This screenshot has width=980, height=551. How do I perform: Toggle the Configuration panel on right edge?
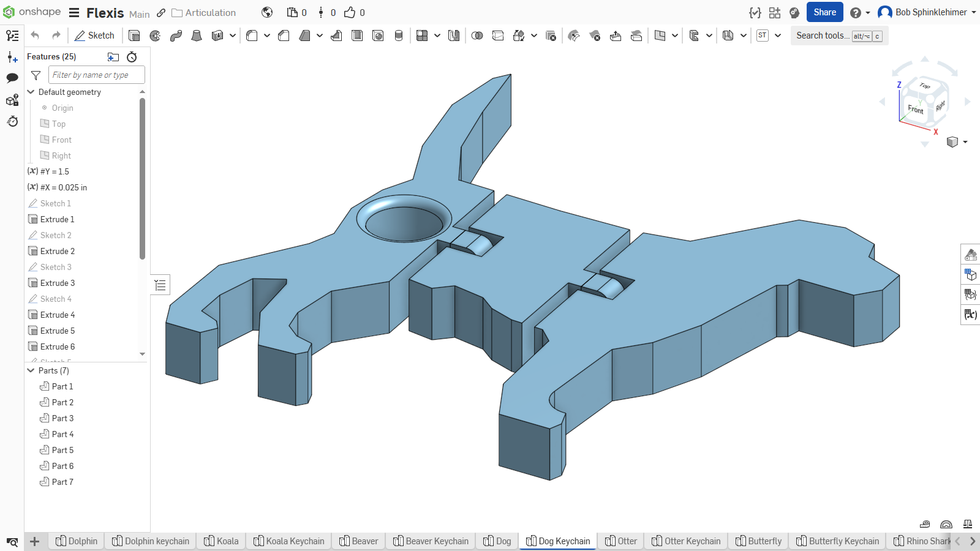tap(970, 275)
